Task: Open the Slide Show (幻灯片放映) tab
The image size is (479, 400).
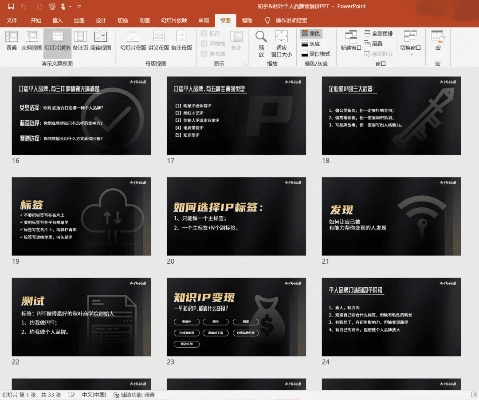Action: pos(174,20)
